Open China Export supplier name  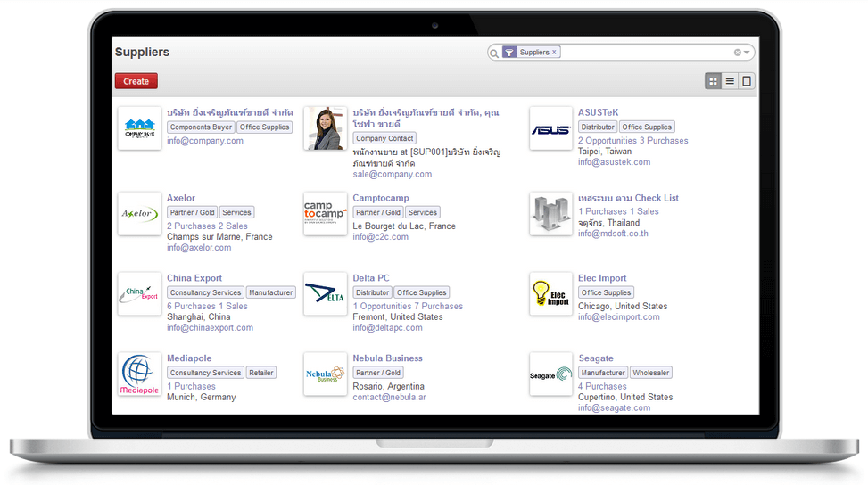tap(194, 278)
